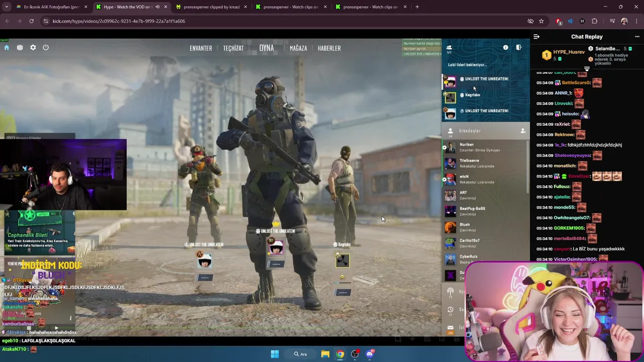Bookmark this page with the star icon
Image resolution: width=644 pixels, height=362 pixels.
[541, 21]
